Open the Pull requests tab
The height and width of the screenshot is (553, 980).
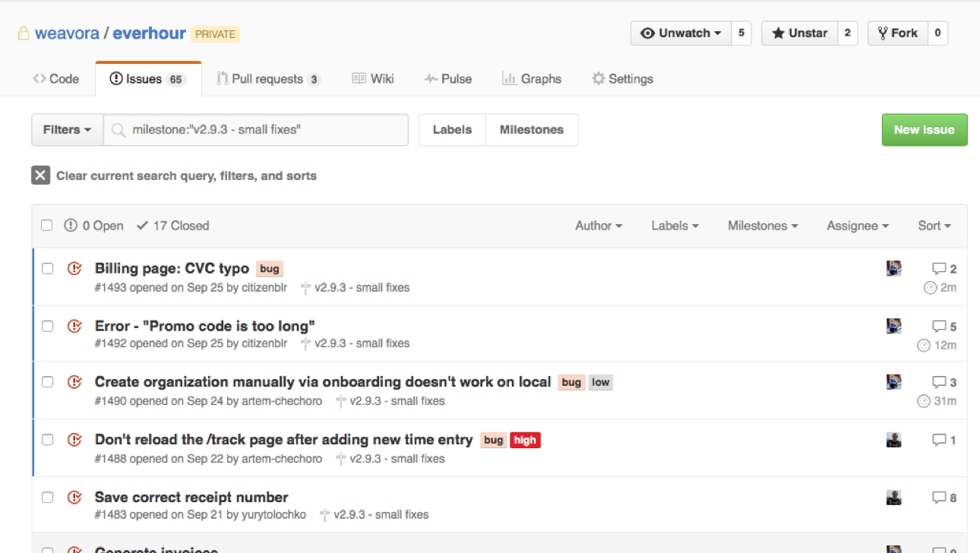pyautogui.click(x=268, y=79)
